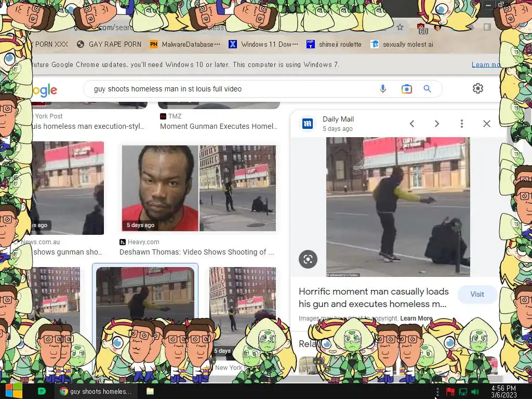Image resolution: width=532 pixels, height=399 pixels.
Task: Click the TMZ source label
Action: click(175, 116)
